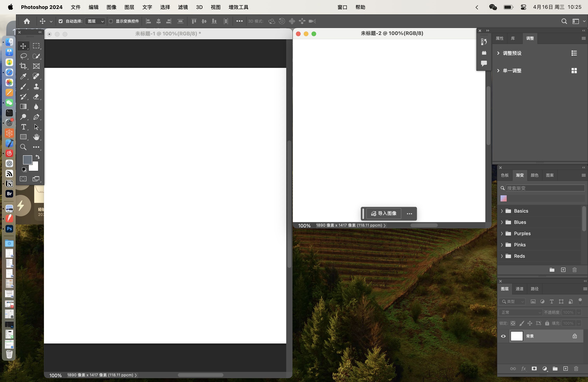The width and height of the screenshot is (588, 382).
Task: Expand the adjustment presets section
Action: point(498,53)
